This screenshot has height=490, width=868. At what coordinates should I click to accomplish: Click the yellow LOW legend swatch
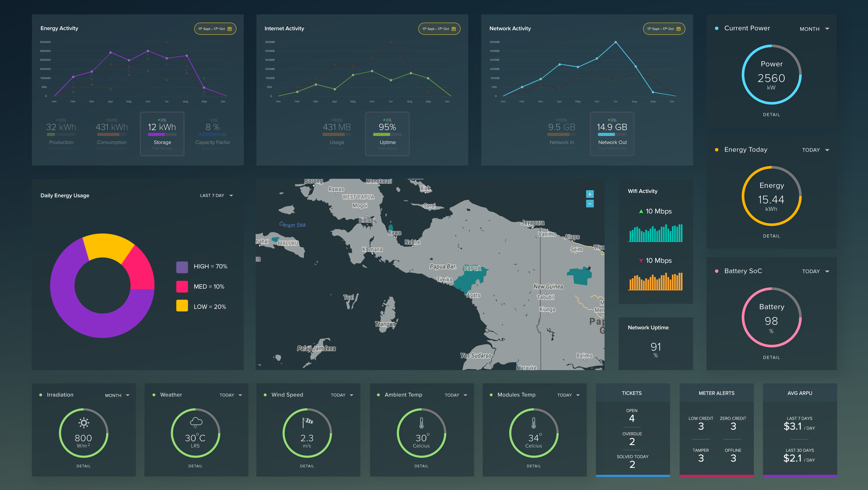pyautogui.click(x=182, y=306)
